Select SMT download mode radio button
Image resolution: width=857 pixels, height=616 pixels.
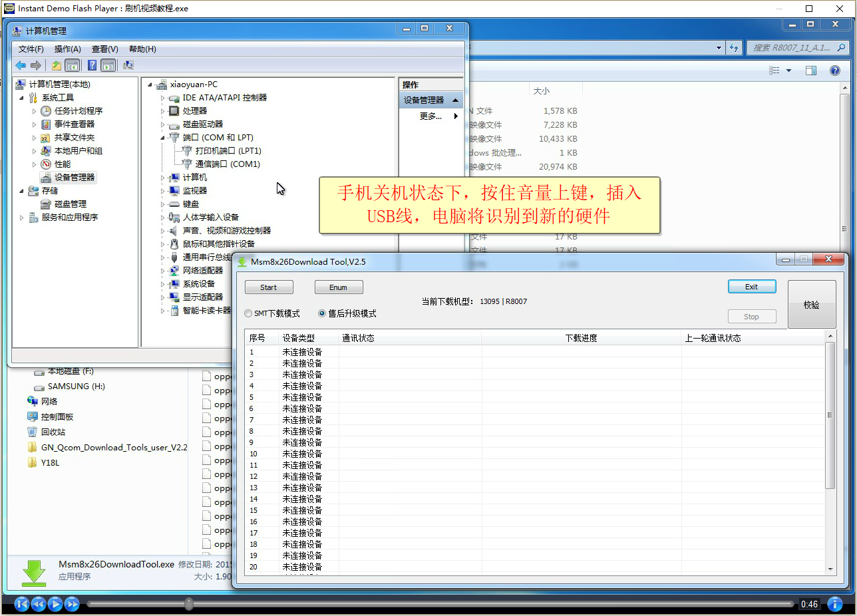pyautogui.click(x=248, y=313)
